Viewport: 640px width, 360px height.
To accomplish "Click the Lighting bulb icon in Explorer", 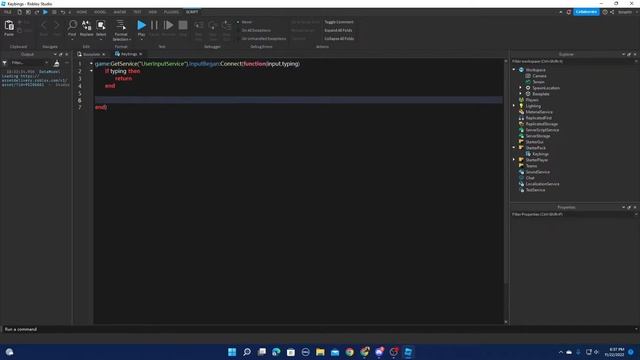I will point(521,106).
